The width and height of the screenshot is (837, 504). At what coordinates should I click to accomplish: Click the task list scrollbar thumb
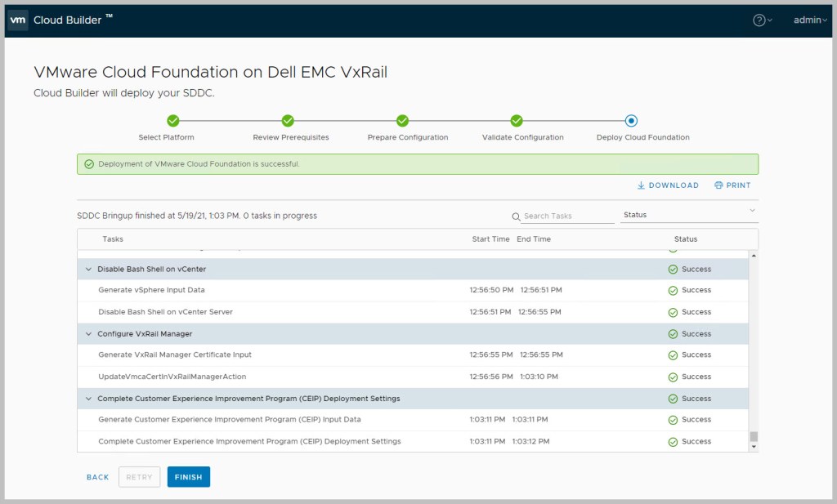(x=754, y=437)
